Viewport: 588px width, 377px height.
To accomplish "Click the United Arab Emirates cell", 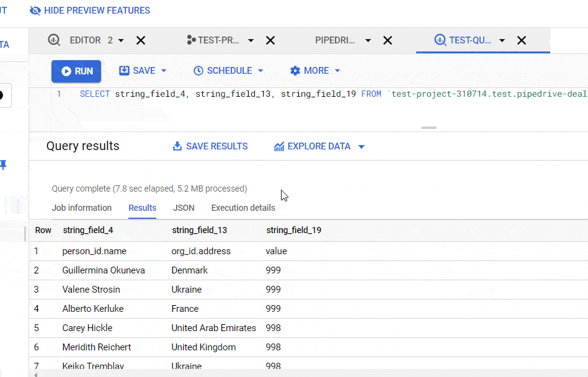I will click(214, 328).
